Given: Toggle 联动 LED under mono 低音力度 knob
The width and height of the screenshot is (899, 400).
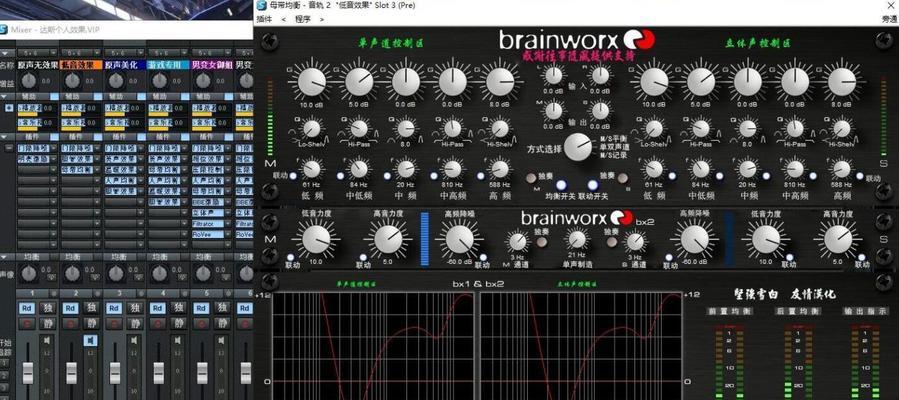Looking at the screenshot, I should (x=292, y=257).
